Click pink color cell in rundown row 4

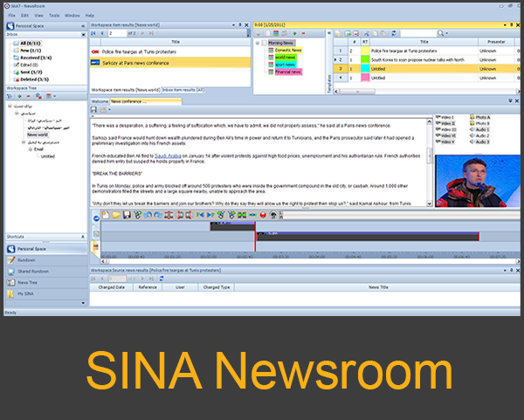click(365, 78)
